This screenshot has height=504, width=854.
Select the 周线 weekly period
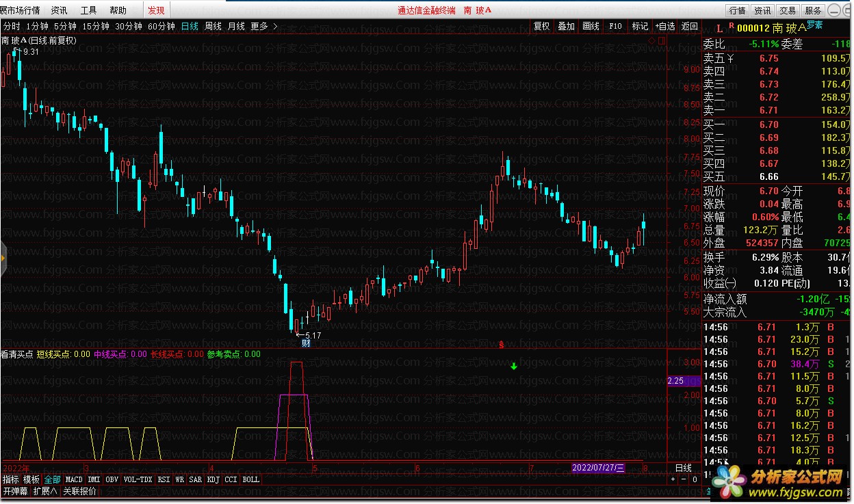[213, 26]
